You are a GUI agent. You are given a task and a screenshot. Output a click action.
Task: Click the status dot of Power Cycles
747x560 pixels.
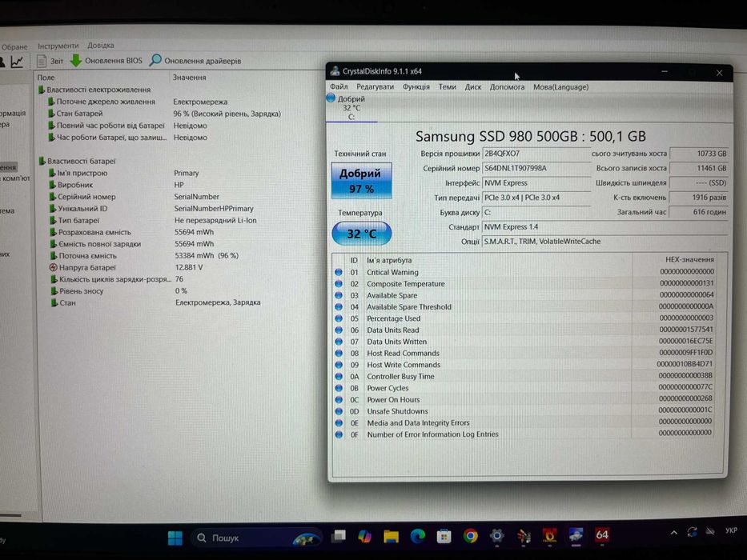pyautogui.click(x=338, y=388)
